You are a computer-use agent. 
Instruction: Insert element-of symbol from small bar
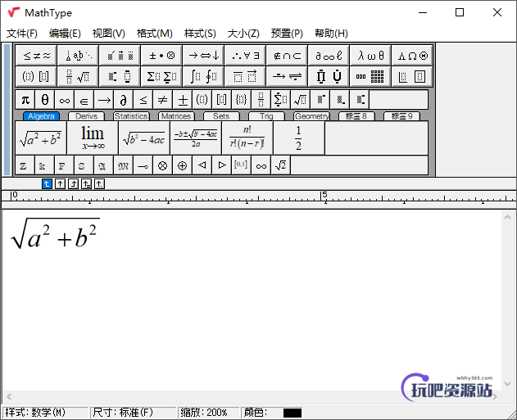(x=84, y=100)
